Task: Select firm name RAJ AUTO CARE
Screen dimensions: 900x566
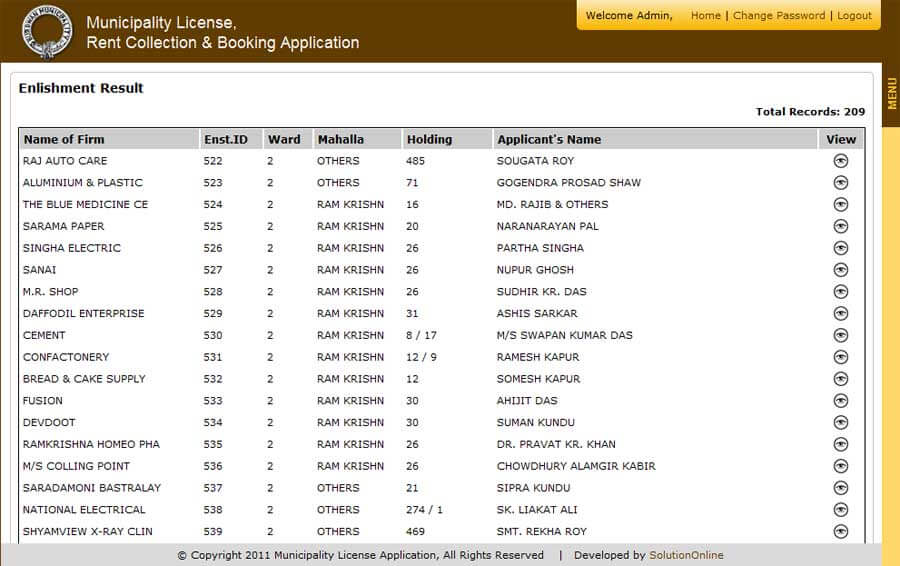Action: pyautogui.click(x=65, y=161)
